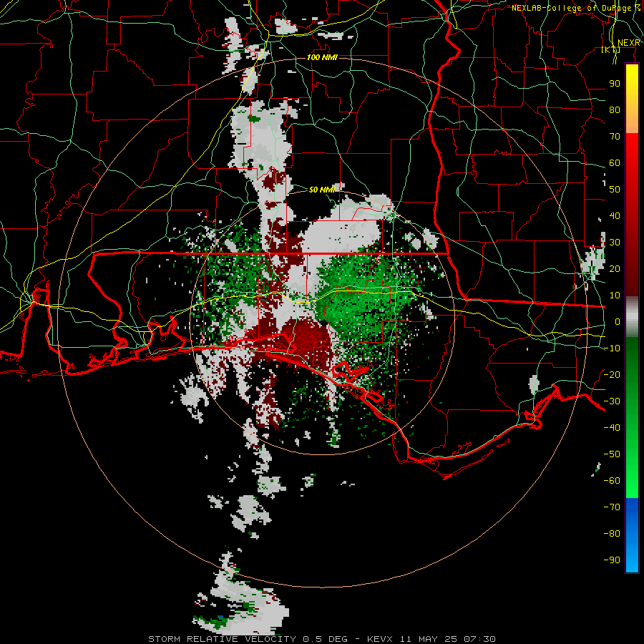644x644 pixels.
Task: Click the "-70" label on velocity scale
Action: [x=612, y=507]
